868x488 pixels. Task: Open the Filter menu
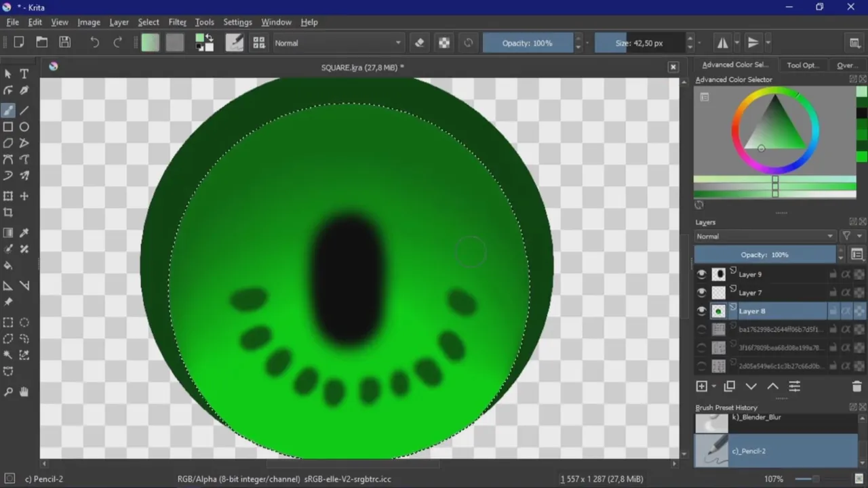click(x=177, y=22)
